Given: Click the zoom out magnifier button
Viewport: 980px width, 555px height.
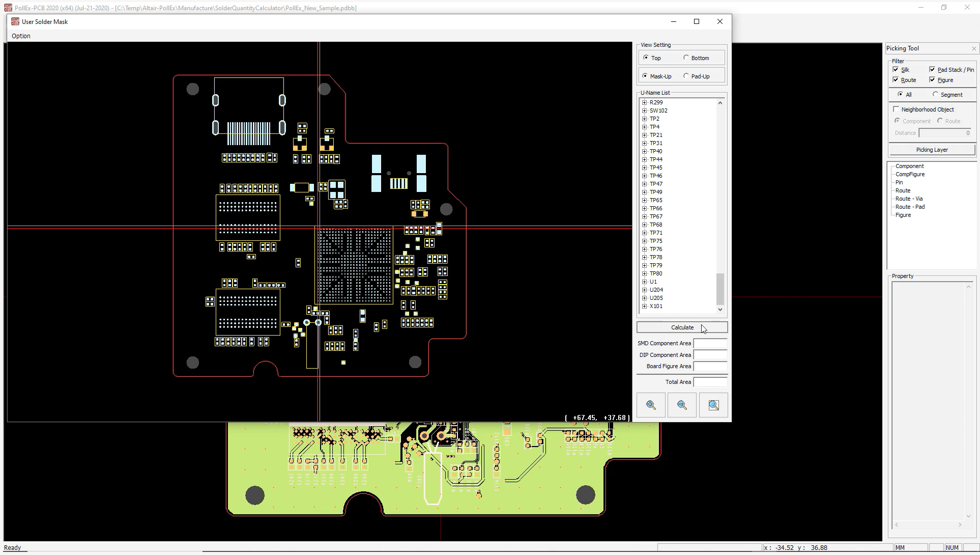Looking at the screenshot, I should coord(682,405).
